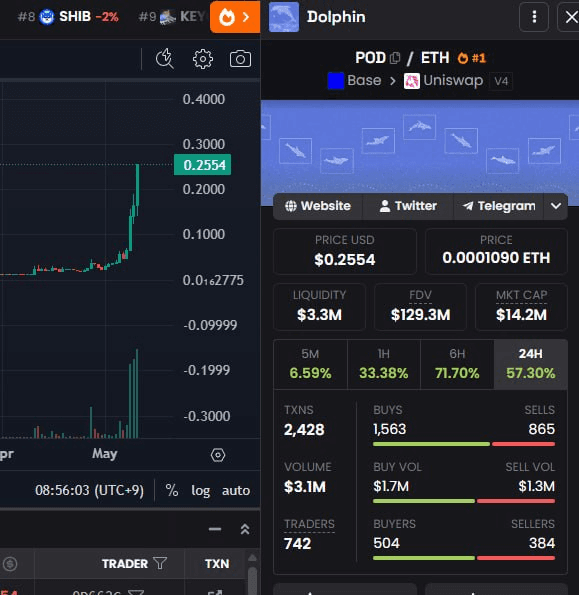Open time zone 08:56:03 (UTC+9) menu

[89, 490]
